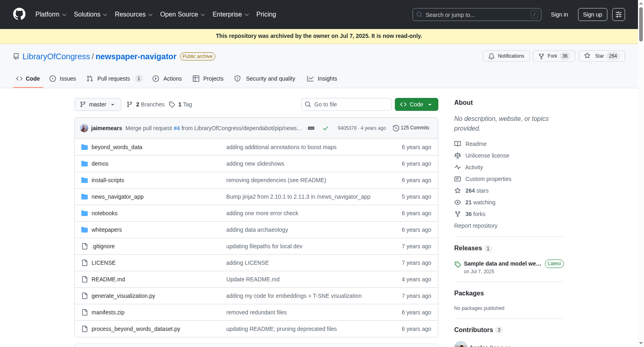Click the generate_visualization.py file icon

(85, 296)
